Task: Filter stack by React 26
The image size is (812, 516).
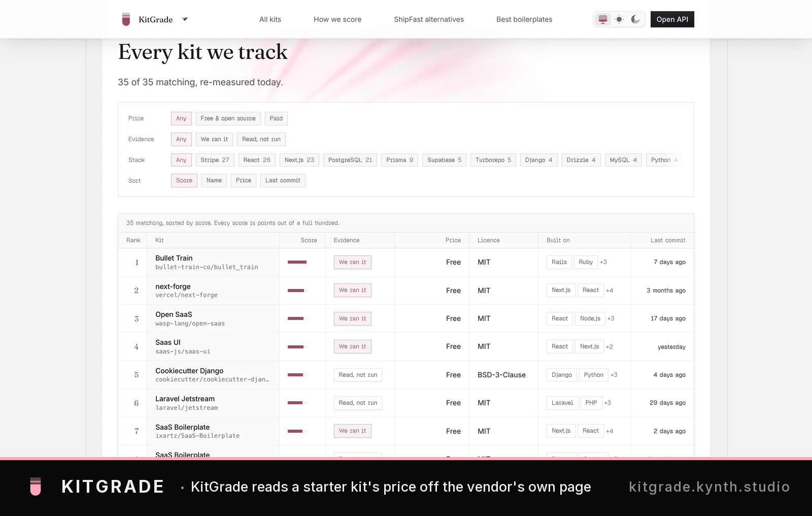Action: tap(257, 160)
